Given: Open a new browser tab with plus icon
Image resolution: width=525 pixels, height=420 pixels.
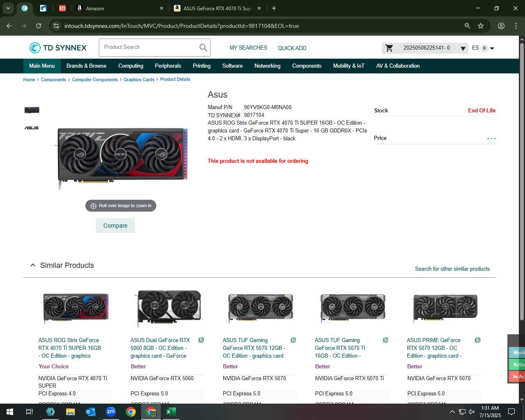Looking at the screenshot, I should click(274, 8).
